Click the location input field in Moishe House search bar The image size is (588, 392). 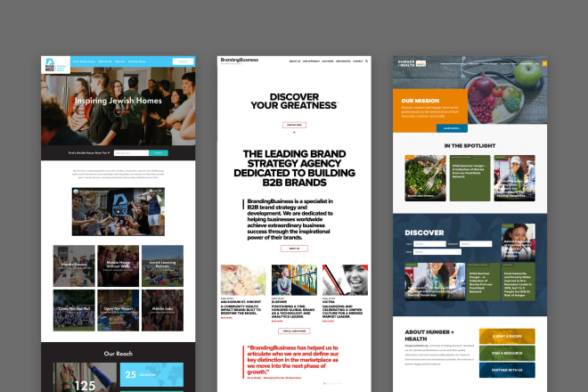(131, 153)
